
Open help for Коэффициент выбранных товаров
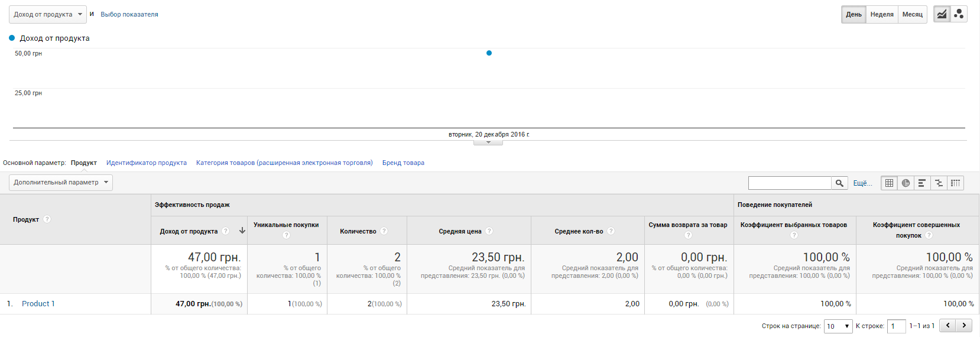coord(794,235)
